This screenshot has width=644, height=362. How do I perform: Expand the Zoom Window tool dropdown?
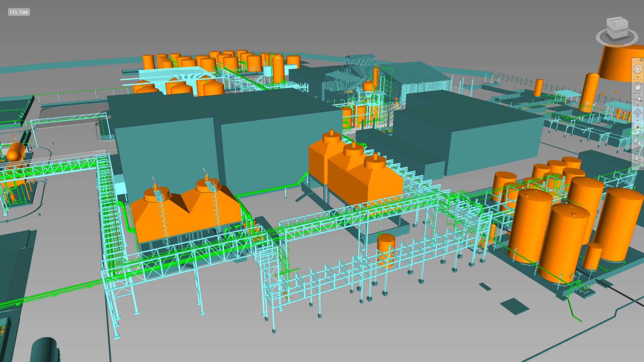pyautogui.click(x=637, y=105)
